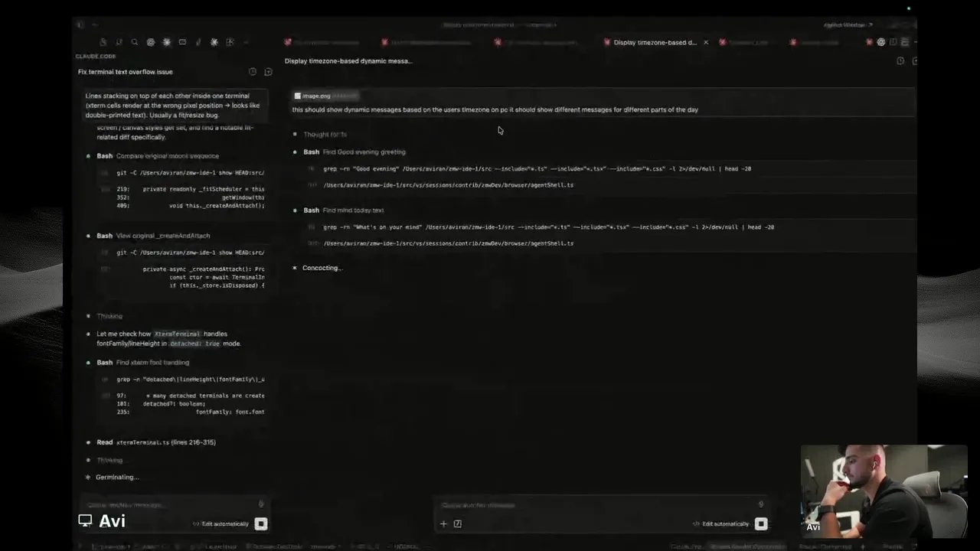Open the Read xtermTerminal.ts file reference
Viewport: 980px width, 551px height.
click(x=156, y=442)
